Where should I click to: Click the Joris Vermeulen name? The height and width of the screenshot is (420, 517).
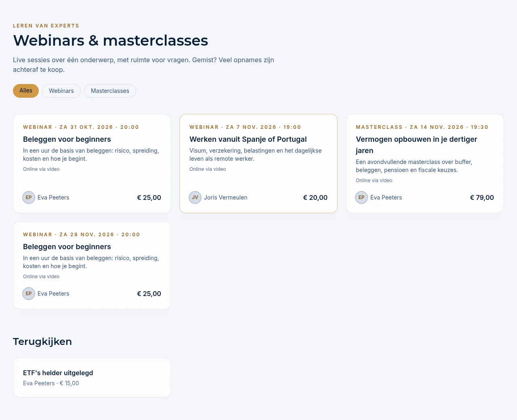(225, 197)
